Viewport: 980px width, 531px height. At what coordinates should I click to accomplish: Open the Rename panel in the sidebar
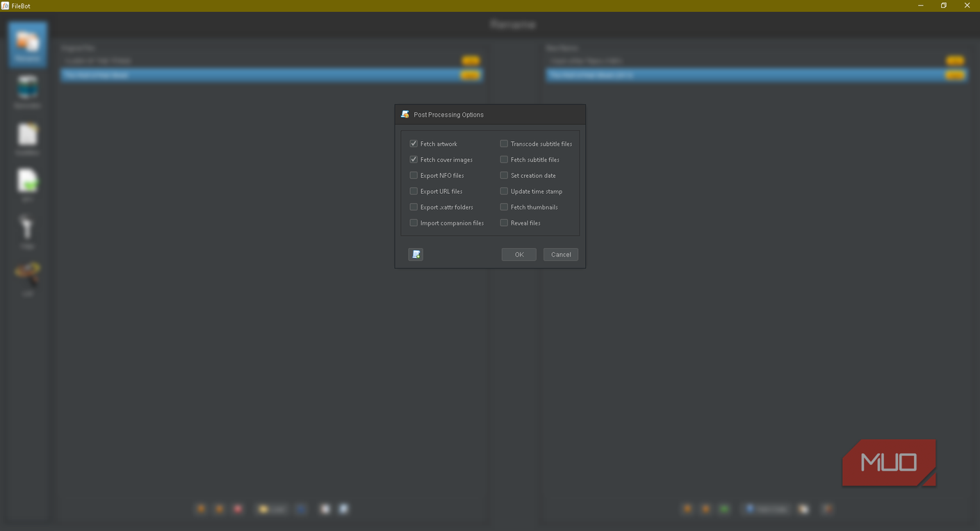coord(28,44)
